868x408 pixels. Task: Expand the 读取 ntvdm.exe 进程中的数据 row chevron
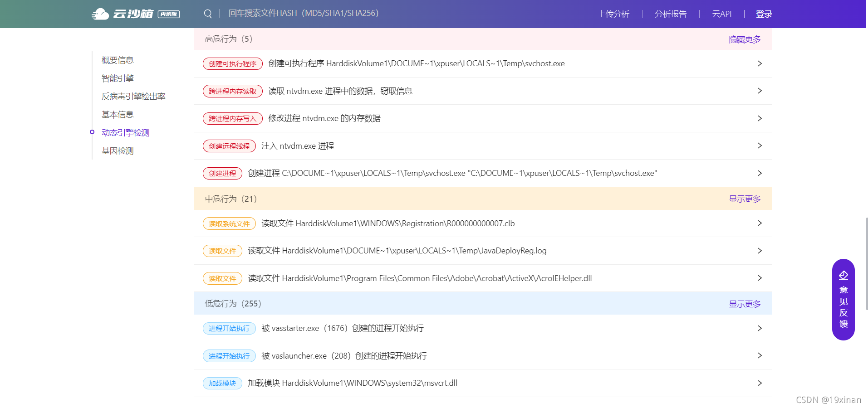tap(760, 91)
